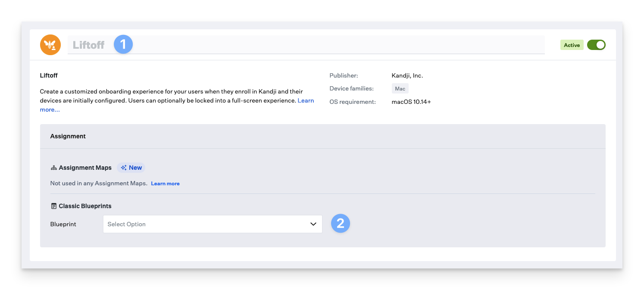Click the Classic Blueprints document icon
Image resolution: width=644 pixels, height=290 pixels.
pos(54,206)
